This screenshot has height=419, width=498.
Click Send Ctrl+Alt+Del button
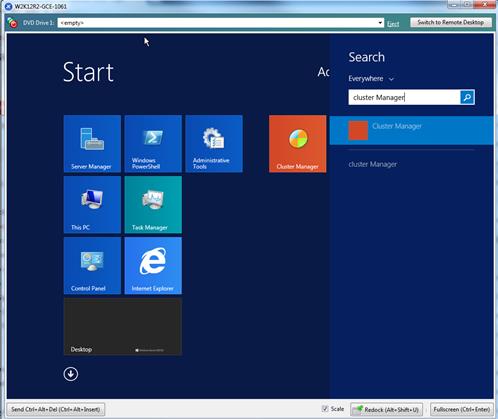tap(55, 409)
